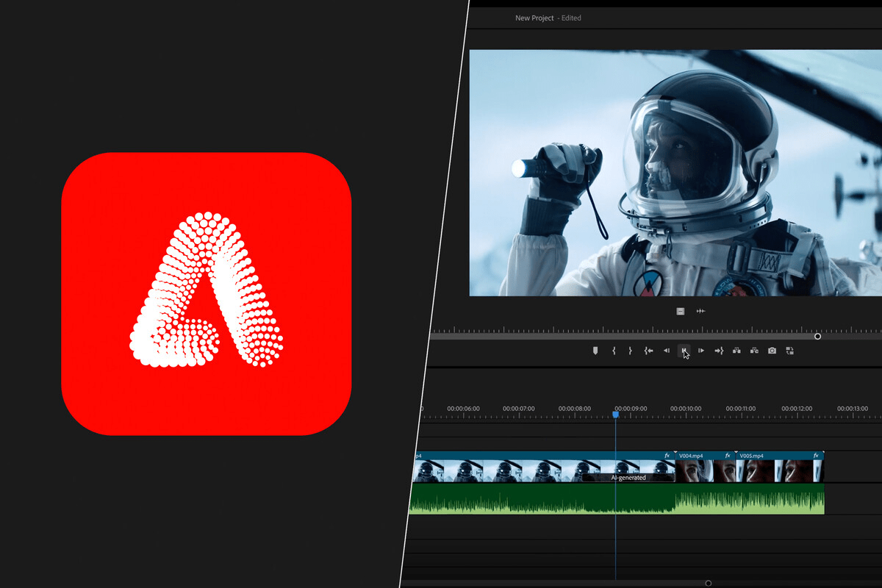Click the Adobe Firefly logo
The image size is (882, 588).
point(207,293)
